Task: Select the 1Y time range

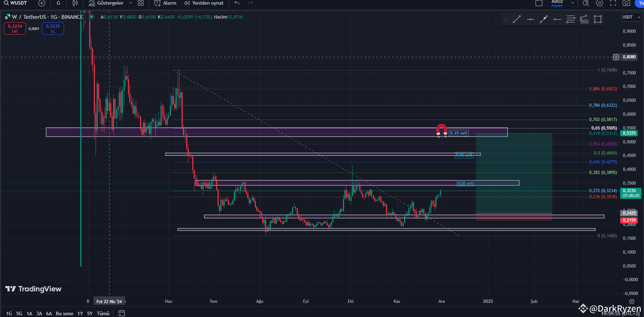Action: click(x=80, y=313)
